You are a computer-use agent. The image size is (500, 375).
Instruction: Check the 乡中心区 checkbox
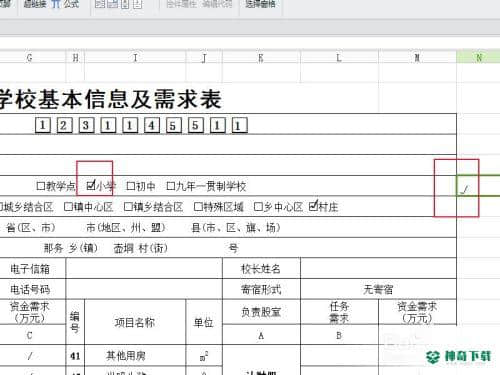coord(258,207)
